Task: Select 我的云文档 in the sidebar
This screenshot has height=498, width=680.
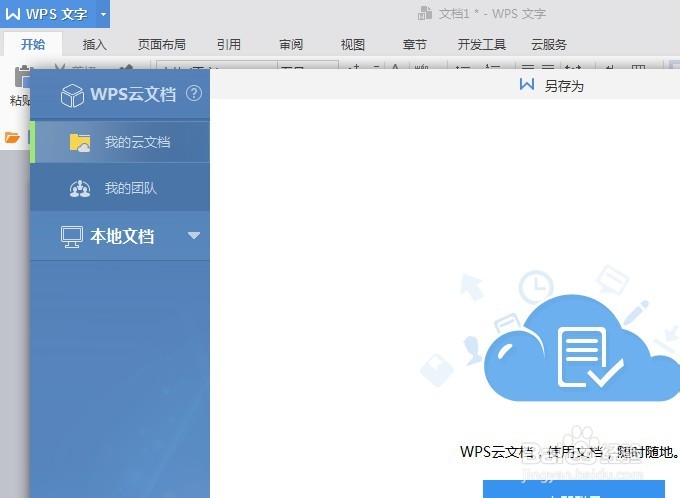Action: pyautogui.click(x=120, y=142)
